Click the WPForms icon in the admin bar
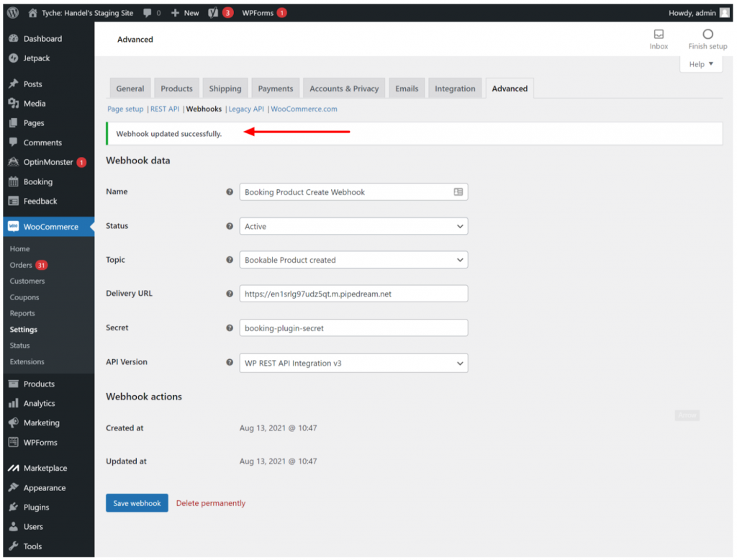The height and width of the screenshot is (560, 737). coord(257,12)
